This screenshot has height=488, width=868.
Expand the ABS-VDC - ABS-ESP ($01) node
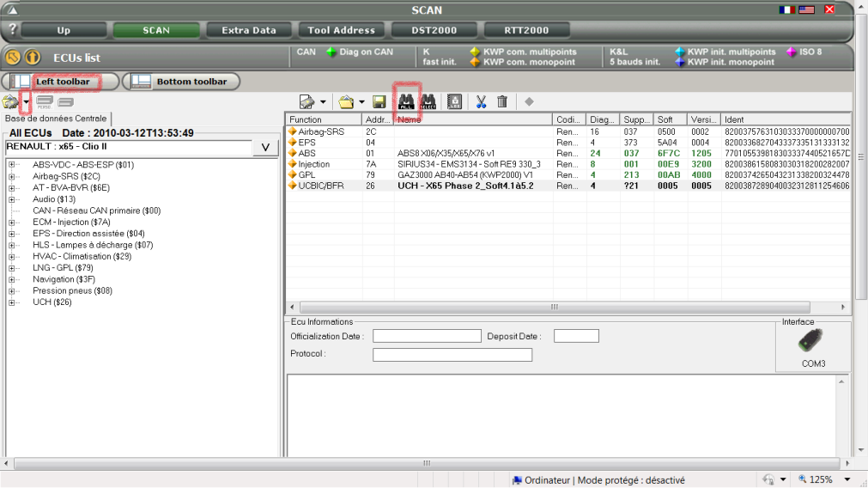pos(13,165)
